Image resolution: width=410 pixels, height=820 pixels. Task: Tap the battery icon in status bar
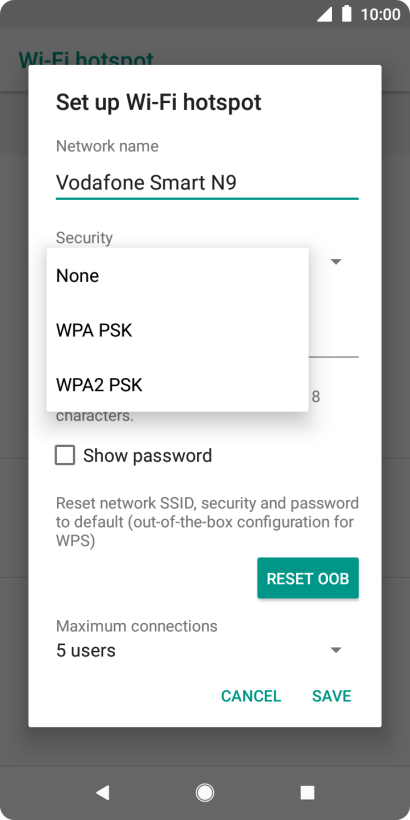click(346, 14)
